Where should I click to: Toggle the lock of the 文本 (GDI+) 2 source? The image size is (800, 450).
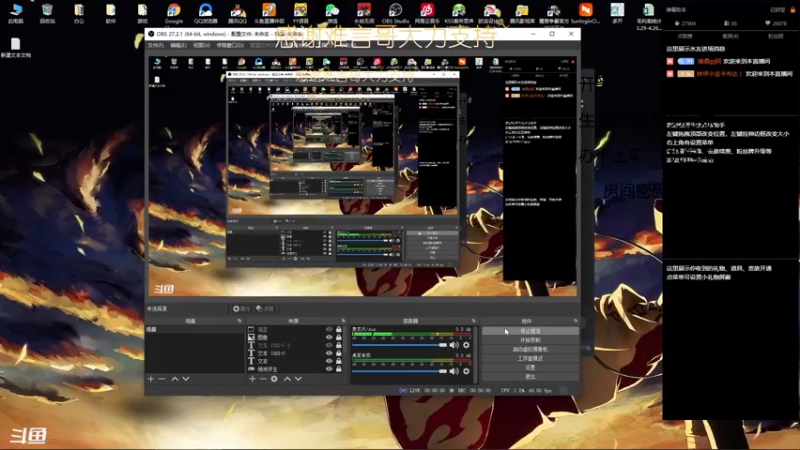click(339, 345)
